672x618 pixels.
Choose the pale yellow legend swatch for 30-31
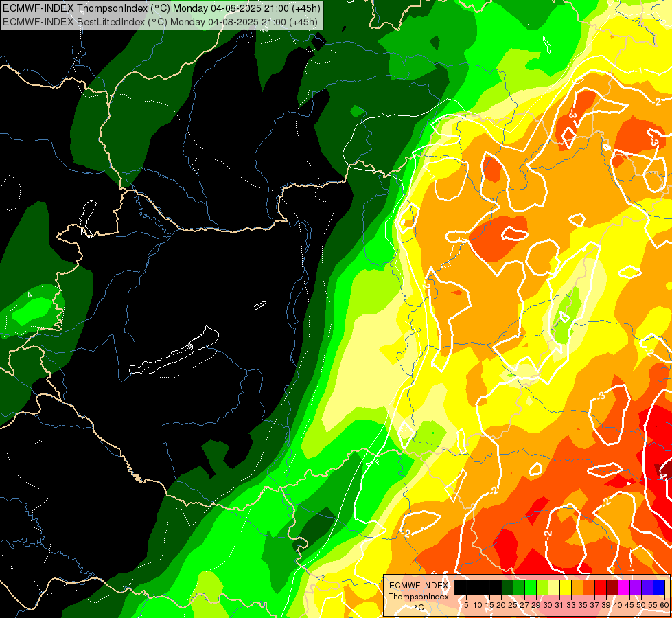tap(554, 587)
